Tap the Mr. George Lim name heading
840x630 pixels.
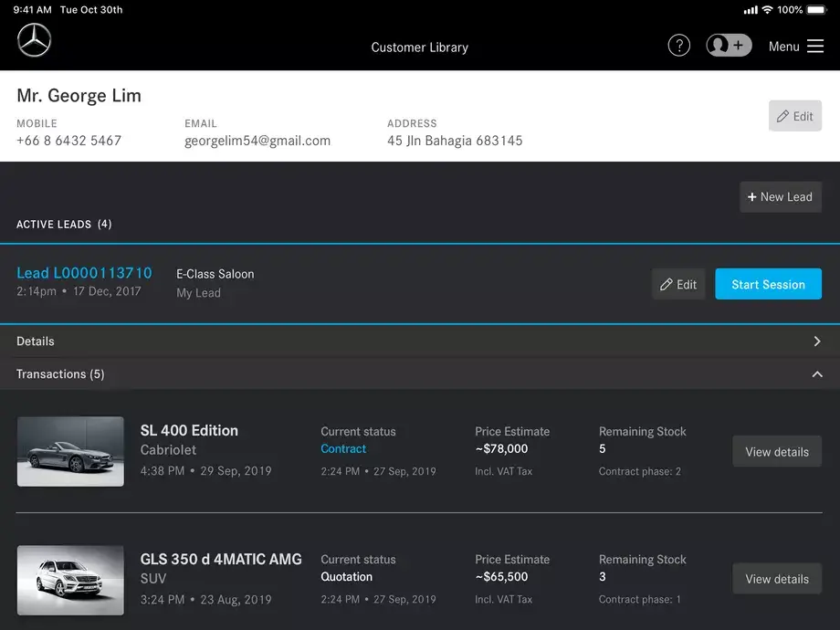pyautogui.click(x=79, y=95)
